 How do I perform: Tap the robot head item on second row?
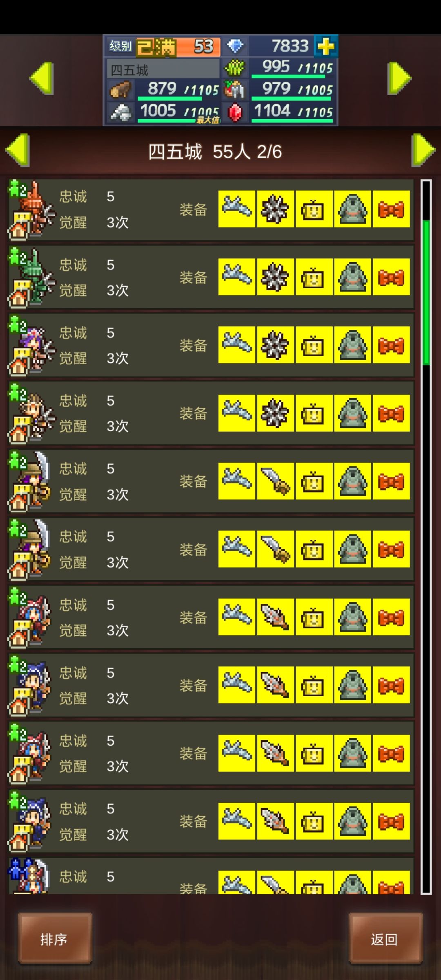coord(313,277)
